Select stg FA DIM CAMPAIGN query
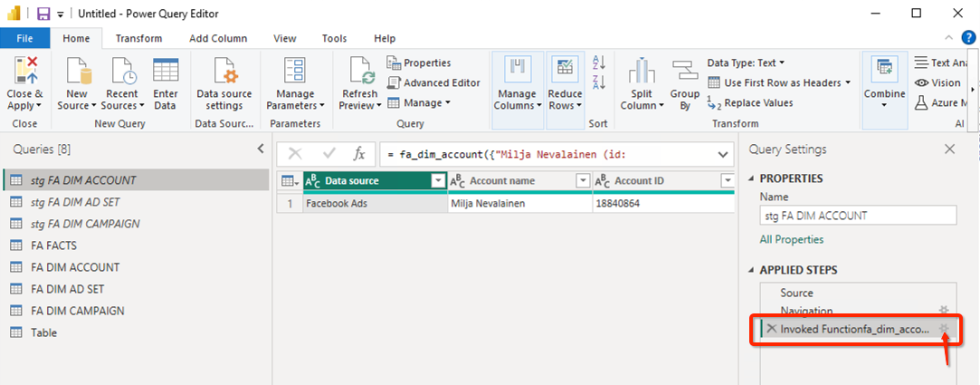 (136, 224)
